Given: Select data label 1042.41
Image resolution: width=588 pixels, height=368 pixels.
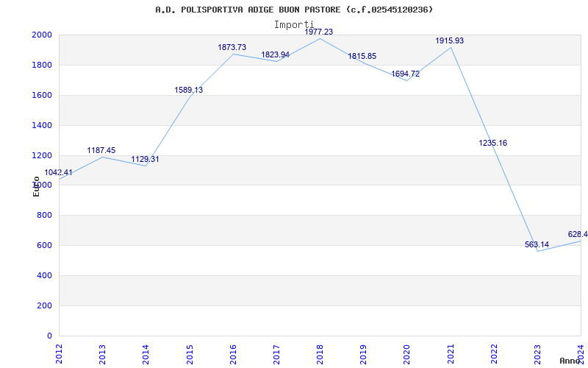Looking at the screenshot, I should pyautogui.click(x=59, y=173).
